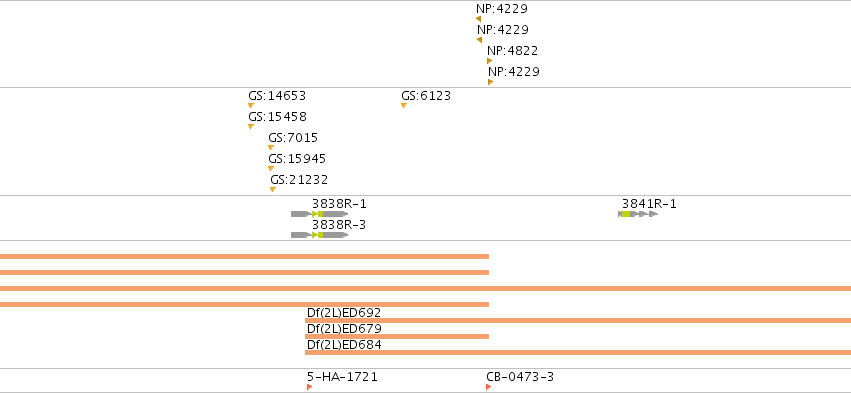
Task: Click the GS:14653 insertion marker triangle
Action: (251, 105)
